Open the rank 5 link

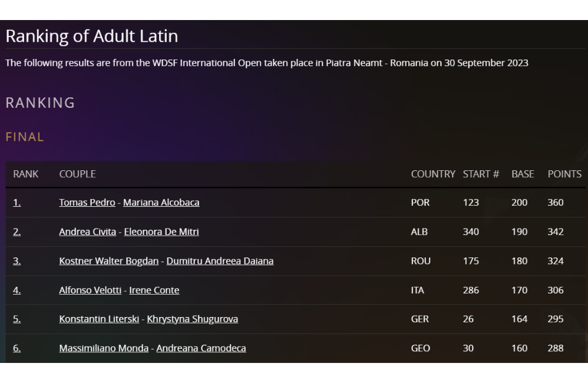click(x=17, y=319)
